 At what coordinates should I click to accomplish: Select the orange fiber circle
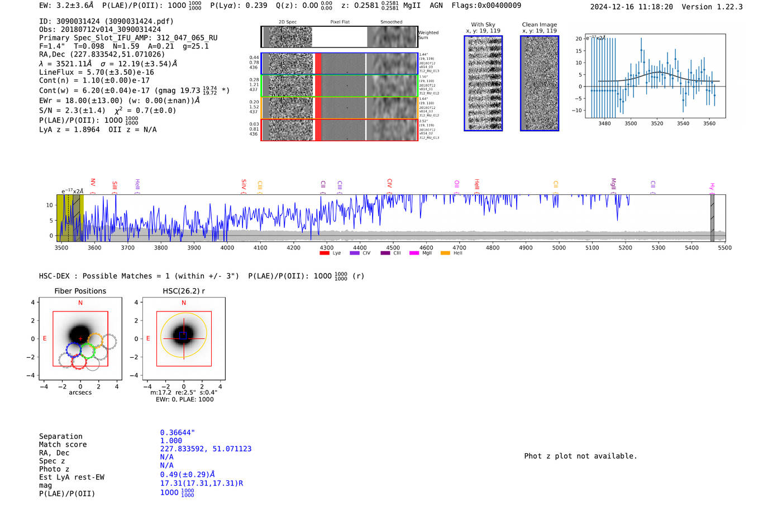pyautogui.click(x=95, y=341)
